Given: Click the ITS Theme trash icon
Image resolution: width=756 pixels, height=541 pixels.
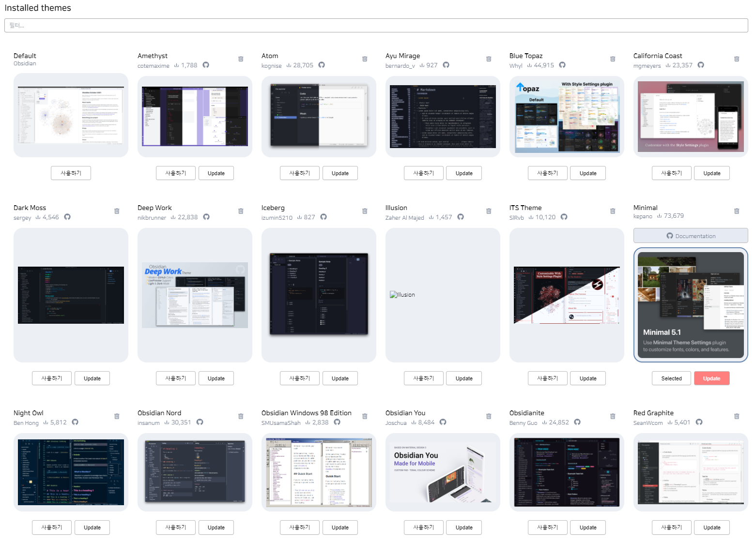Looking at the screenshot, I should coord(613,211).
